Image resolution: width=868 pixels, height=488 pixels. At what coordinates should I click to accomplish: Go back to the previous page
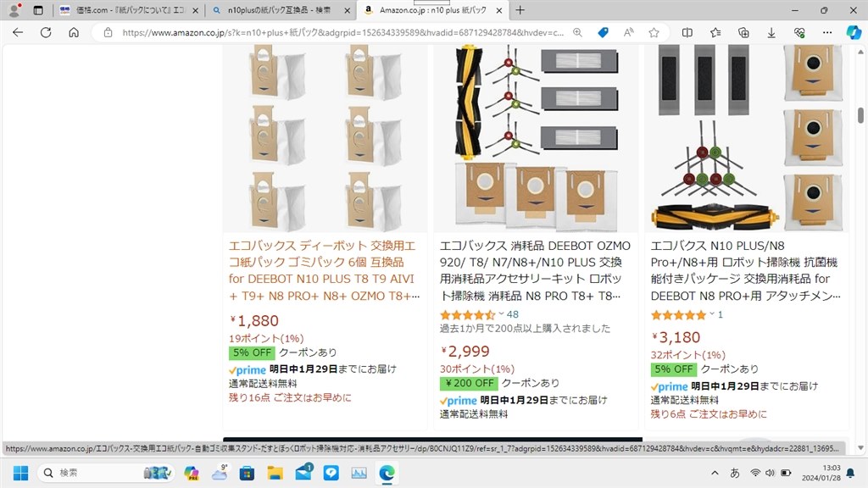pos(18,33)
